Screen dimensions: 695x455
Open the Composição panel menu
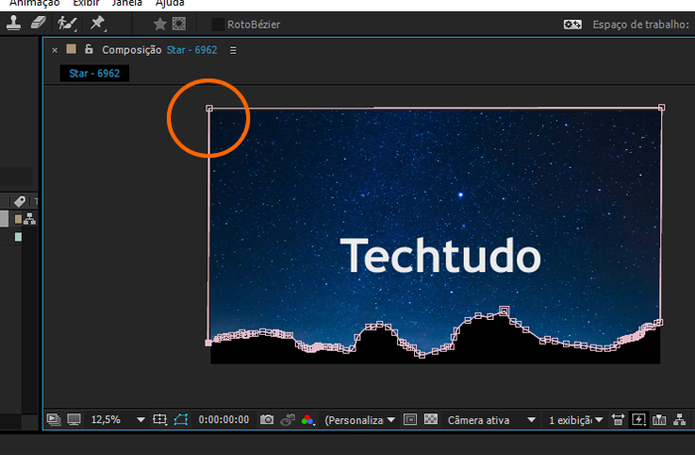pyautogui.click(x=233, y=51)
